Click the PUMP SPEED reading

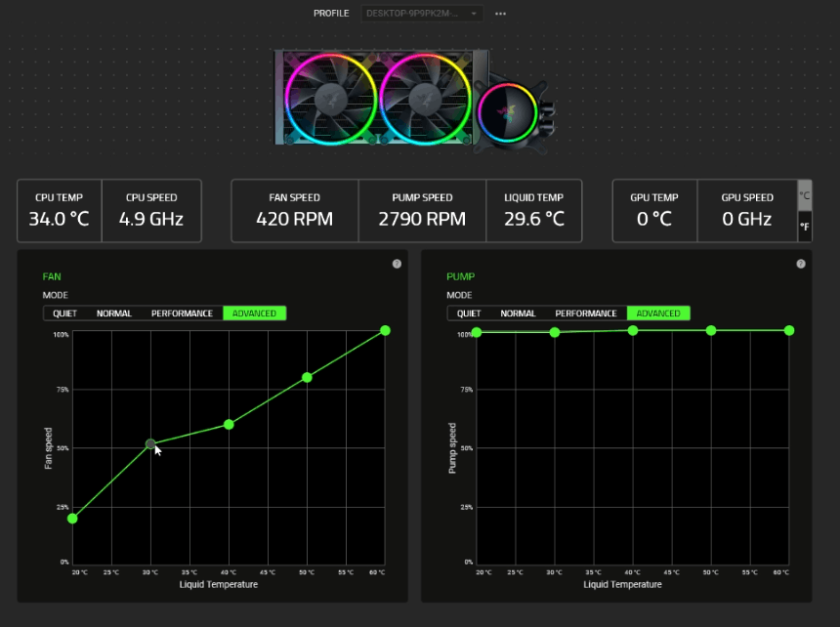click(x=422, y=210)
